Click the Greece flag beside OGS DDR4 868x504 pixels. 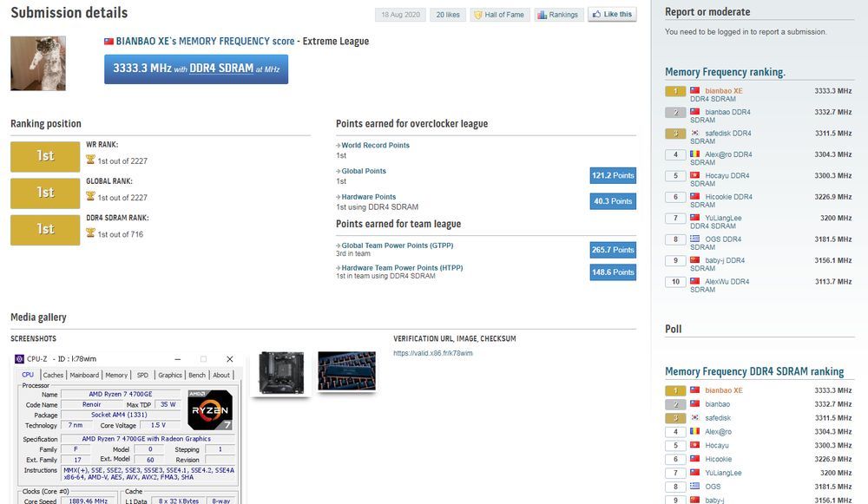(x=694, y=239)
